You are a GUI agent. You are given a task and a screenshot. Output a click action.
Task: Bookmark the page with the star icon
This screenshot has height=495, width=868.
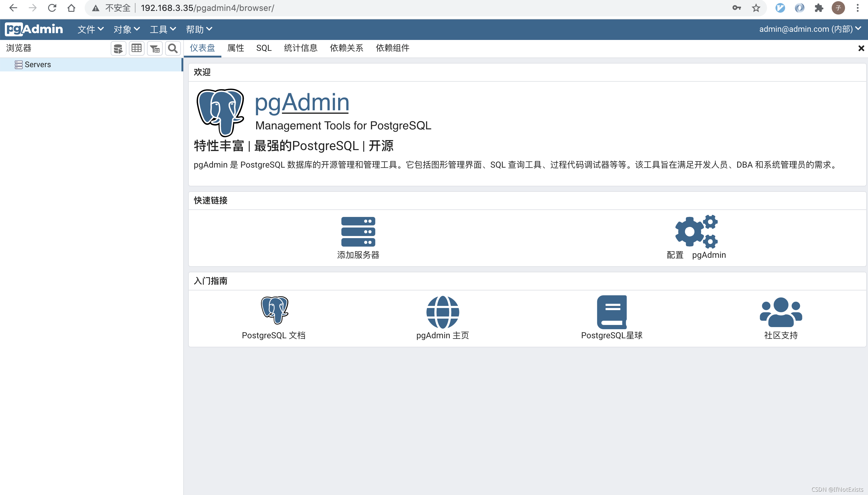[755, 8]
